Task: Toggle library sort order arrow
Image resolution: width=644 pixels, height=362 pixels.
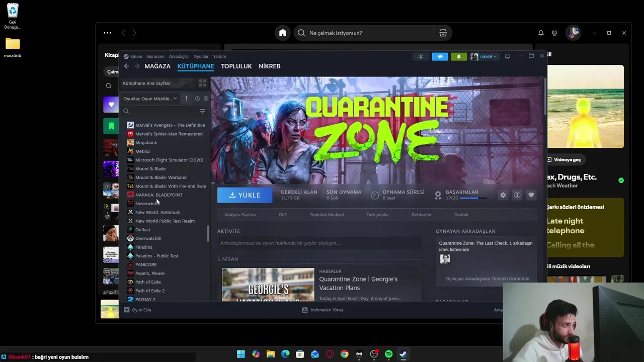Action: coord(186,99)
